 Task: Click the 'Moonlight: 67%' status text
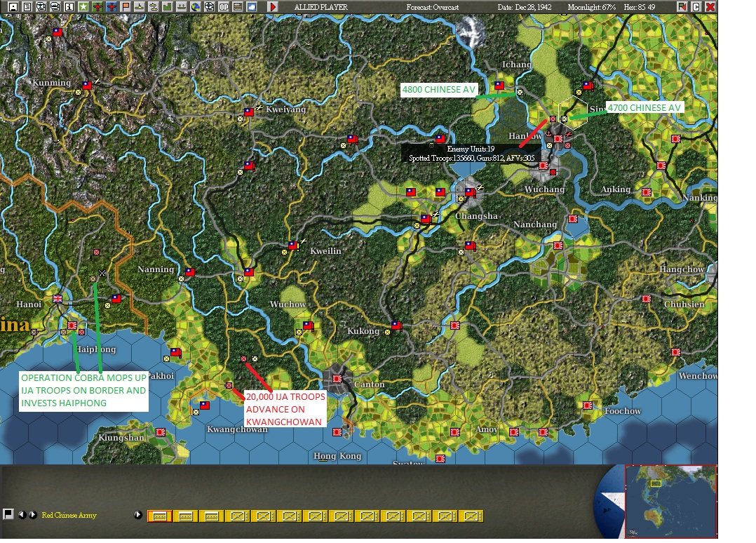coord(592,7)
